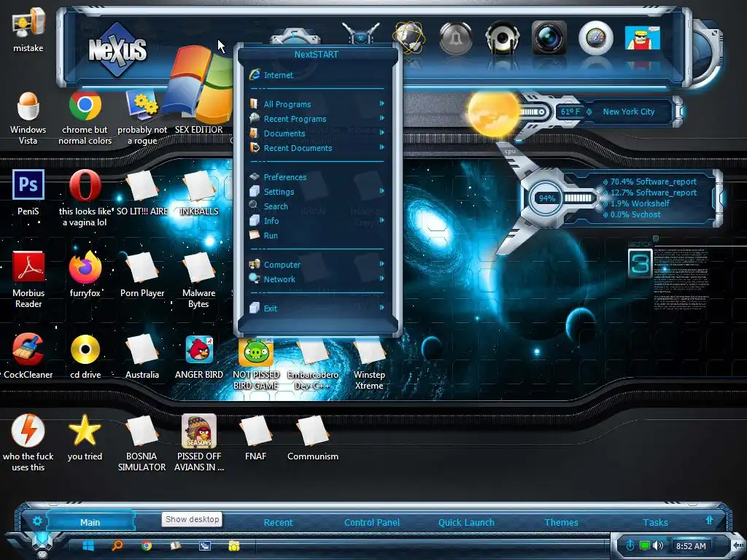Click the globe icon in Nexus dock
This screenshot has width=747, height=560.
click(x=409, y=37)
